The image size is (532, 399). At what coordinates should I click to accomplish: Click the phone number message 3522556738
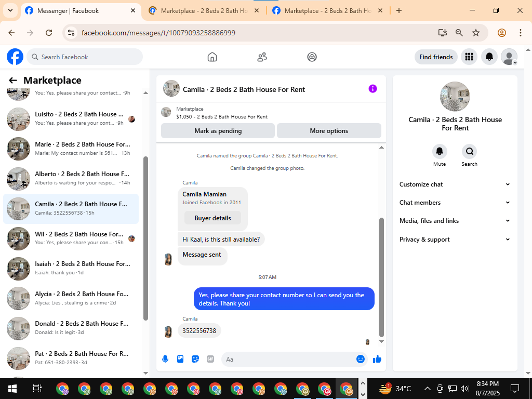click(x=199, y=331)
